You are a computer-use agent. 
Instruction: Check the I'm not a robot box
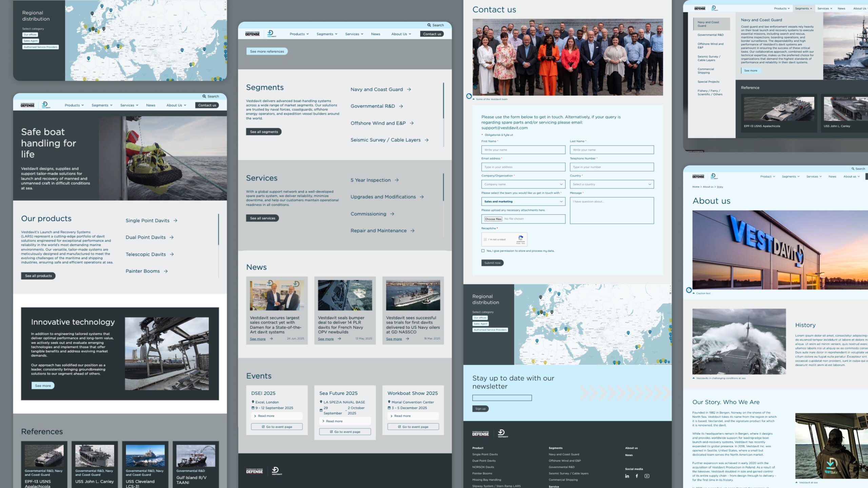485,240
